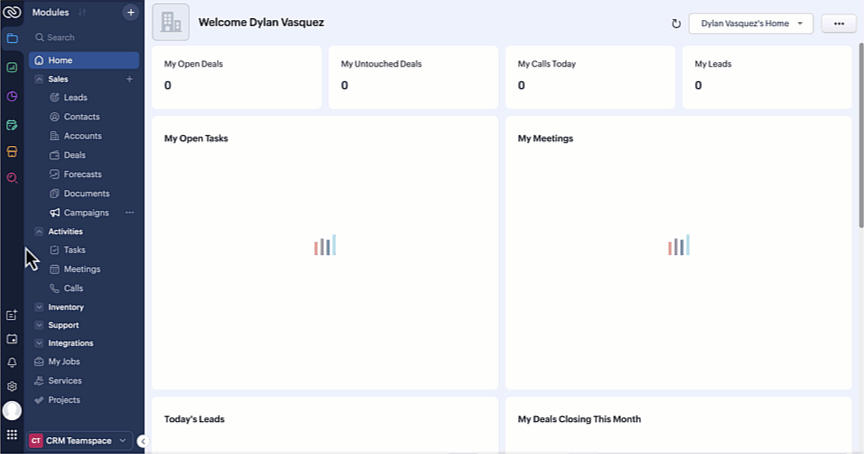Click the nine-dot app launcher grid icon
864x454 pixels.
(12, 435)
